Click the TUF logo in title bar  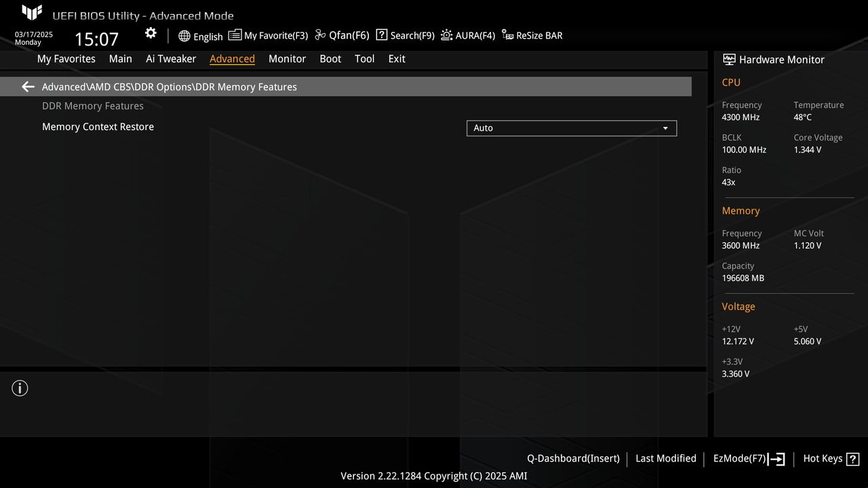(32, 13)
